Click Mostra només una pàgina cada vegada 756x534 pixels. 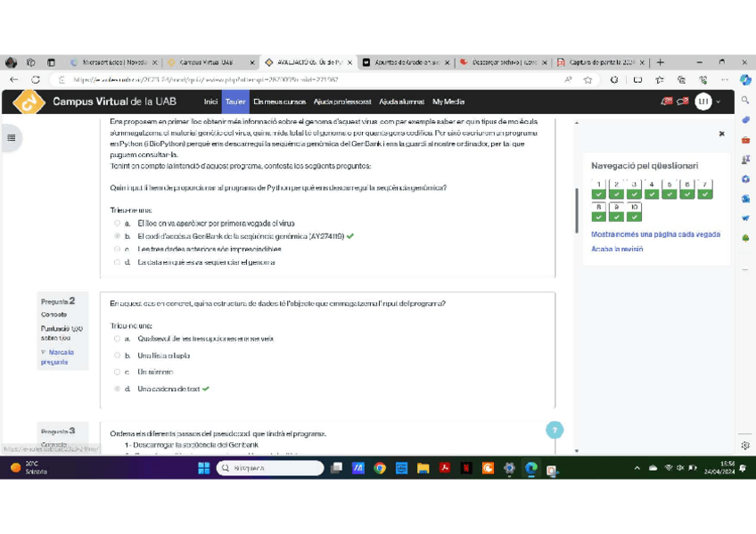pos(656,234)
